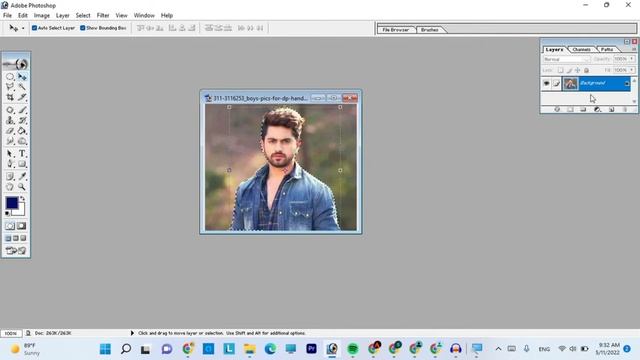
Task: Hide the Background layer eye icon
Action: click(x=546, y=84)
